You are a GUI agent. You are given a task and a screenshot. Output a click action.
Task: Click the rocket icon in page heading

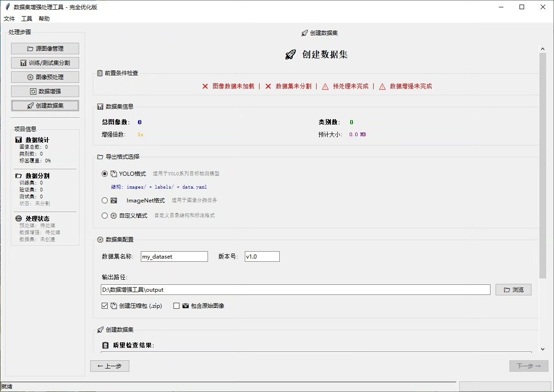tap(290, 55)
